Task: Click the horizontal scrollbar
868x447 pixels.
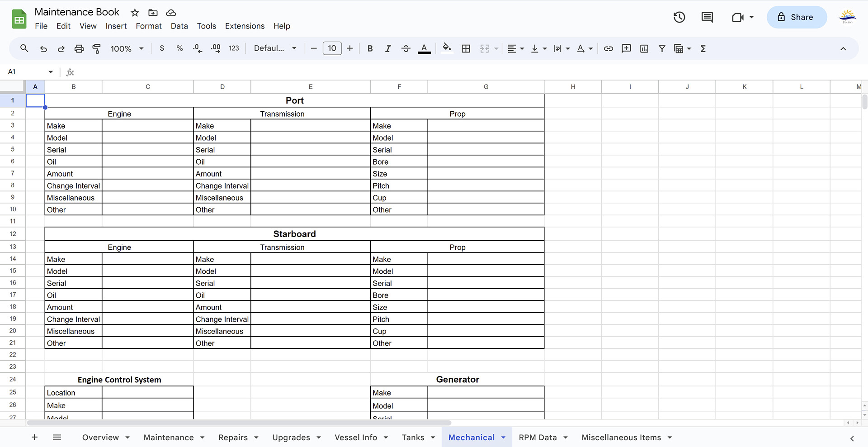Action: tap(239, 423)
